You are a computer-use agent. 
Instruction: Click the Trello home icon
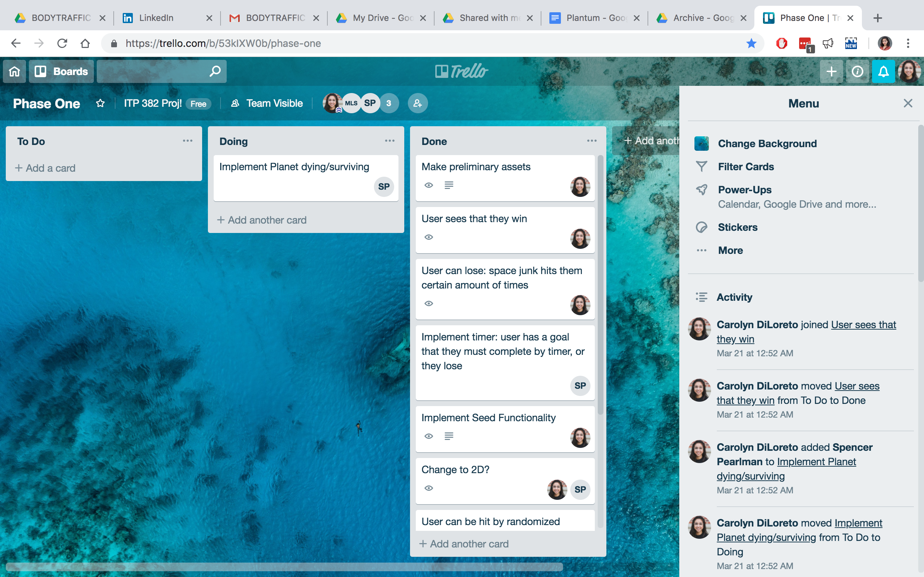[x=14, y=71]
